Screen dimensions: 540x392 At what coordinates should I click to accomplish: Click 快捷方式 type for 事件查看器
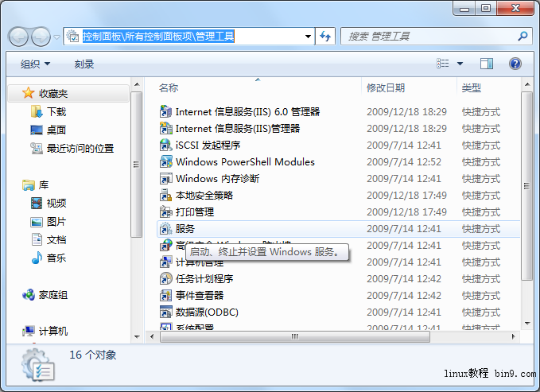pyautogui.click(x=481, y=296)
